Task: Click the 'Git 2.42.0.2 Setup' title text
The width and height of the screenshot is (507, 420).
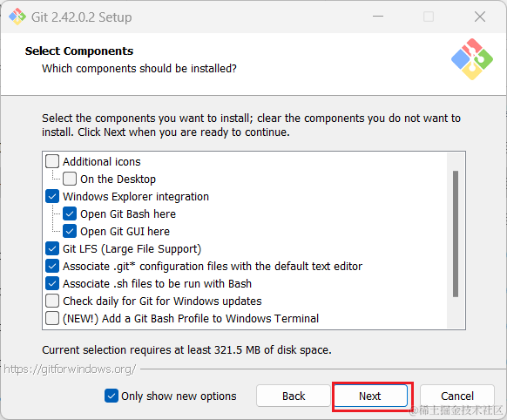Action: coord(82,17)
